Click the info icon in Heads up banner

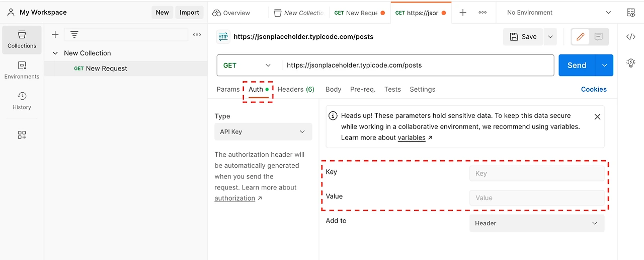[333, 116]
